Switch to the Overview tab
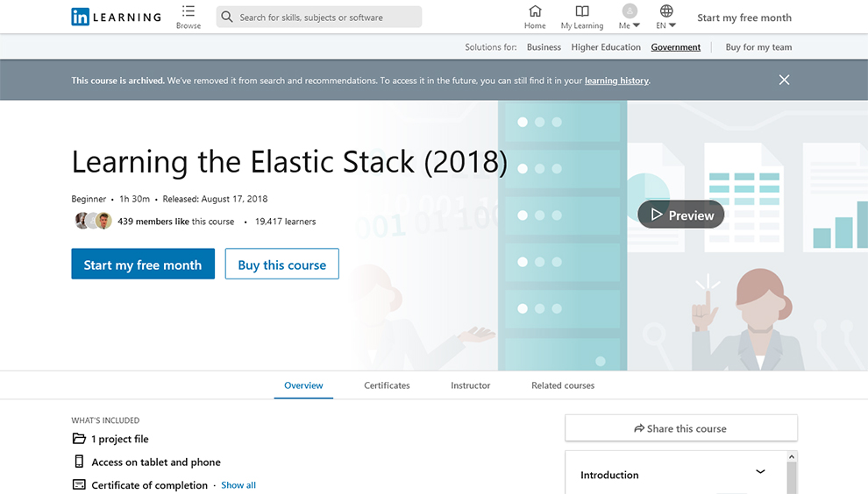 [303, 385]
